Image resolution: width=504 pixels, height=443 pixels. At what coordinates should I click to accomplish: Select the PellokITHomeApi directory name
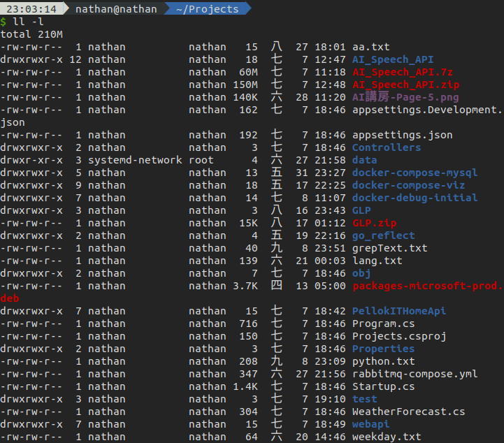click(399, 311)
